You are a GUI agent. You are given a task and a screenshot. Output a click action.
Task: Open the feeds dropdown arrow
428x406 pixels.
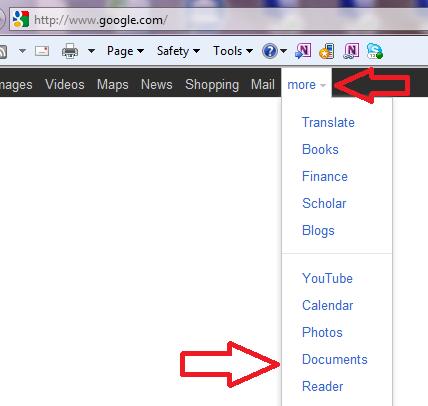(x=22, y=51)
